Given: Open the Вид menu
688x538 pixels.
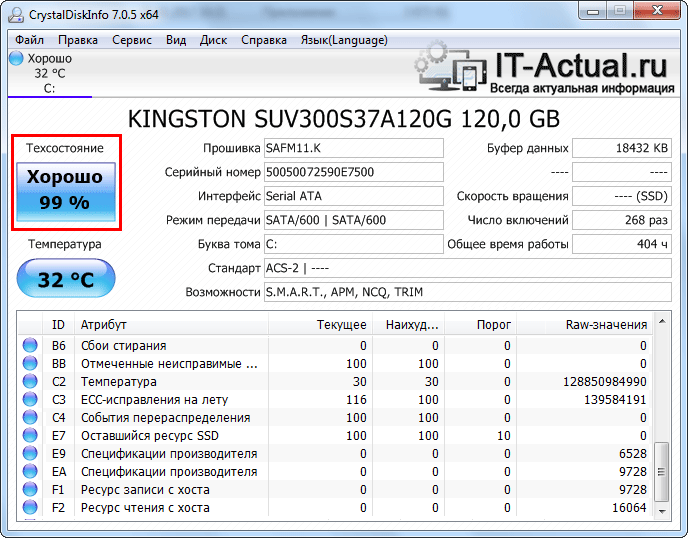Looking at the screenshot, I should click(176, 40).
